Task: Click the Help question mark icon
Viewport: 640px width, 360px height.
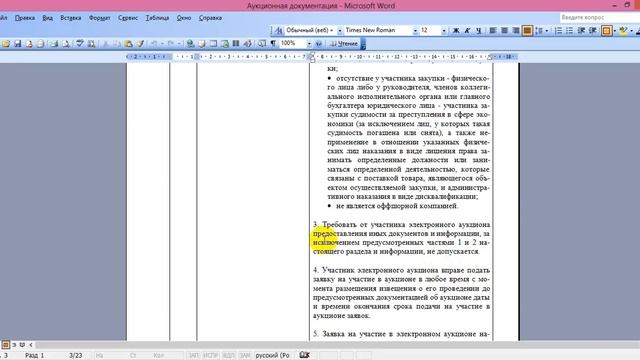Action: tap(319, 44)
